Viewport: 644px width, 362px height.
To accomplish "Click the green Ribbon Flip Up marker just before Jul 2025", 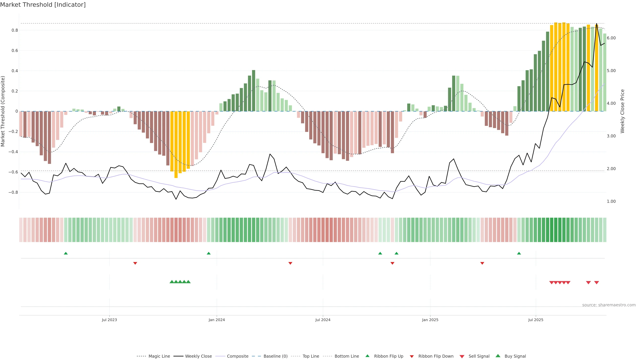I will [519, 253].
